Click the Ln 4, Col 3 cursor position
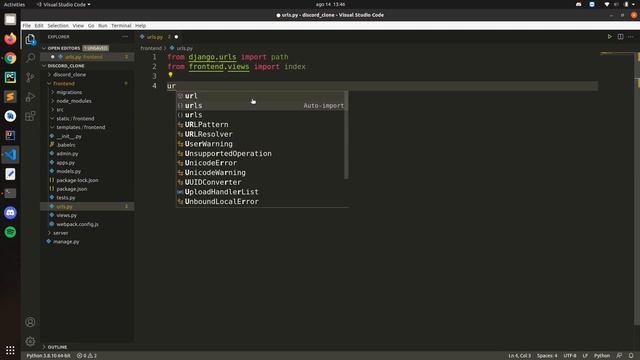This screenshot has width=640, height=360. [x=520, y=356]
